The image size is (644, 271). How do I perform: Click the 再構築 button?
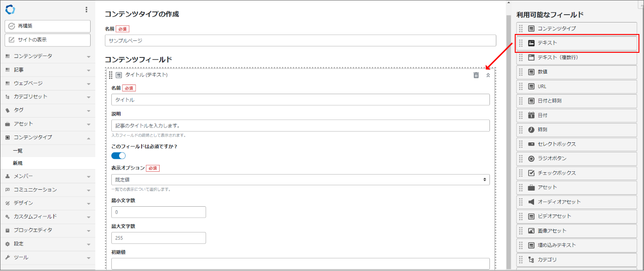[48, 26]
